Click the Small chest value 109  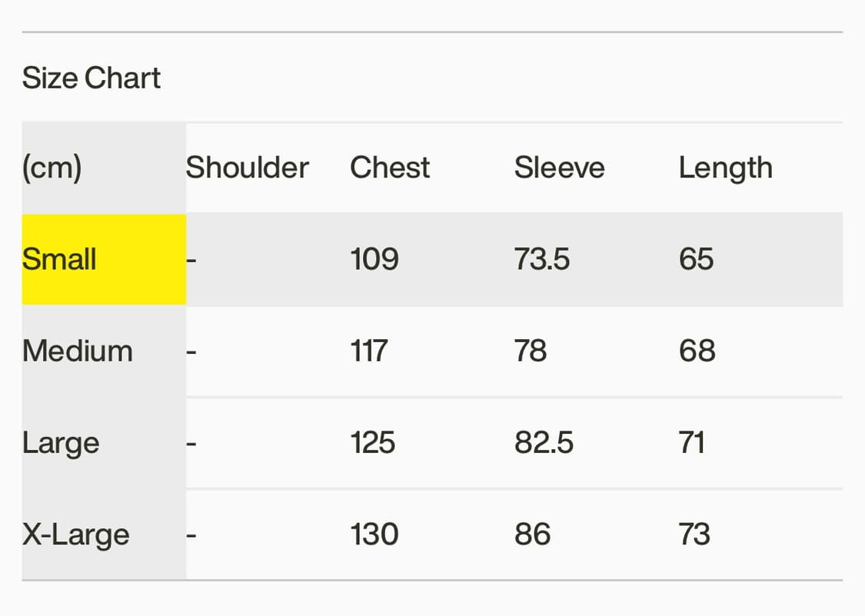pyautogui.click(x=374, y=259)
